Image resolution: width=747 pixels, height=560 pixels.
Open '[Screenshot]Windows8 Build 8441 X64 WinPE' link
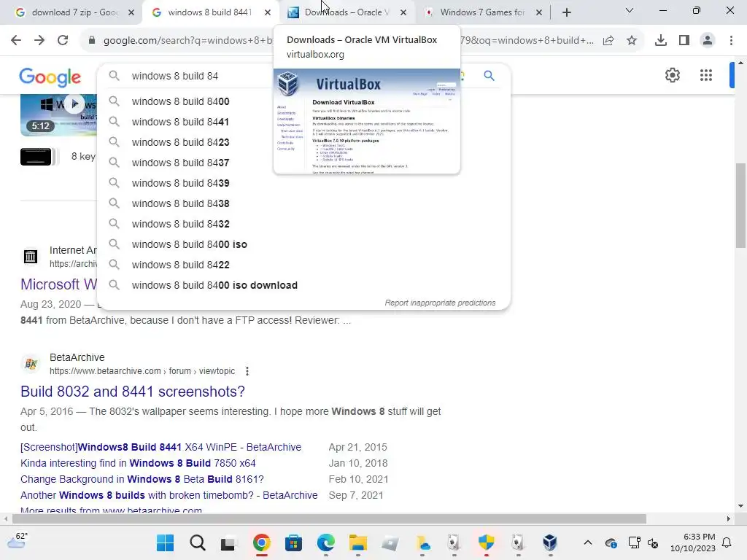(160, 447)
